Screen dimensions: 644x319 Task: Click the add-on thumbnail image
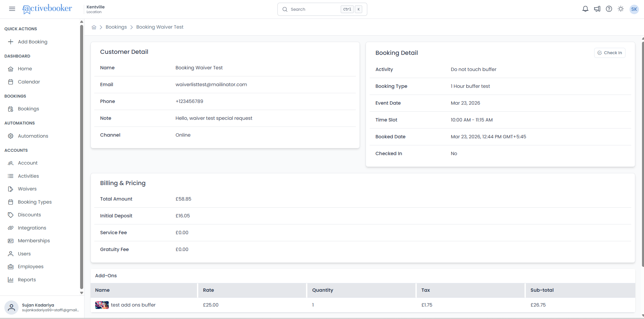[102, 305]
